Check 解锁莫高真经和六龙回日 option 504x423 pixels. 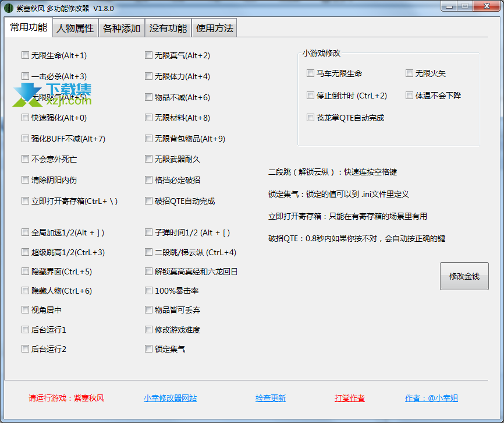coord(148,272)
